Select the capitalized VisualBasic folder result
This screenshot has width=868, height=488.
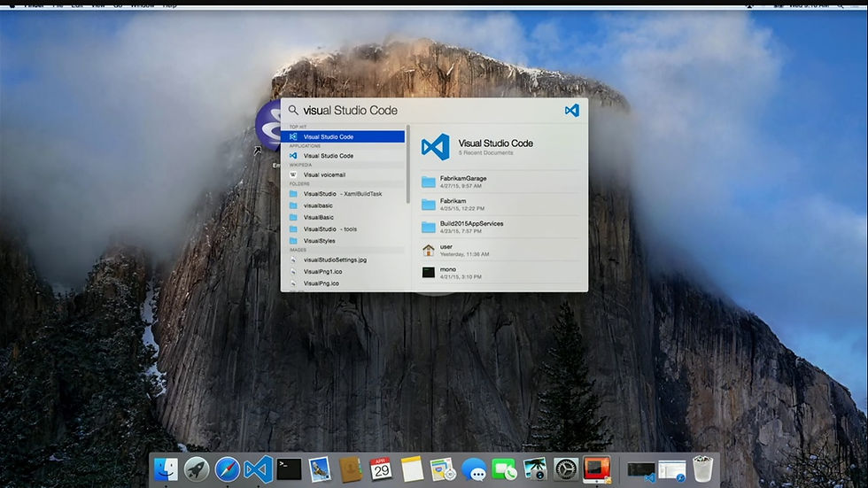click(344, 218)
